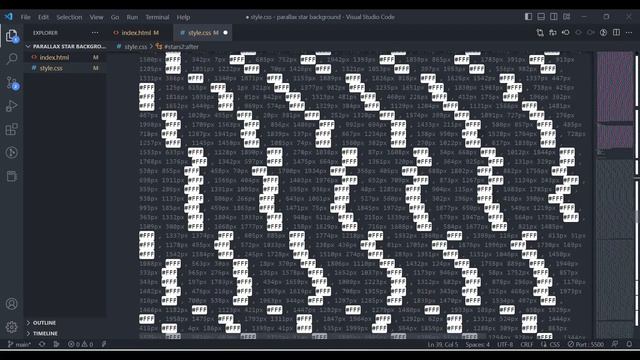Click the EXPLORER panel title
This screenshot has width=640, height=360.
tap(45, 33)
